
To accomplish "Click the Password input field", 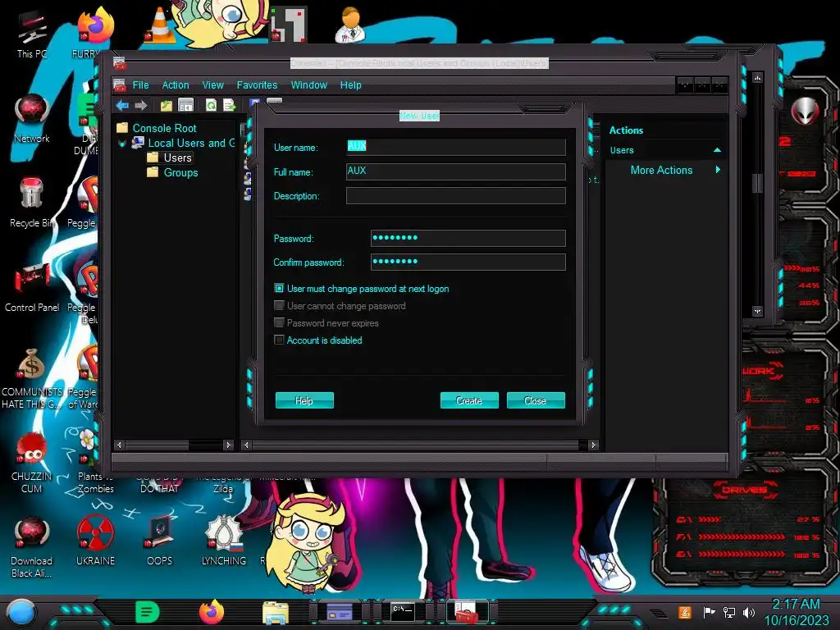I will click(468, 239).
